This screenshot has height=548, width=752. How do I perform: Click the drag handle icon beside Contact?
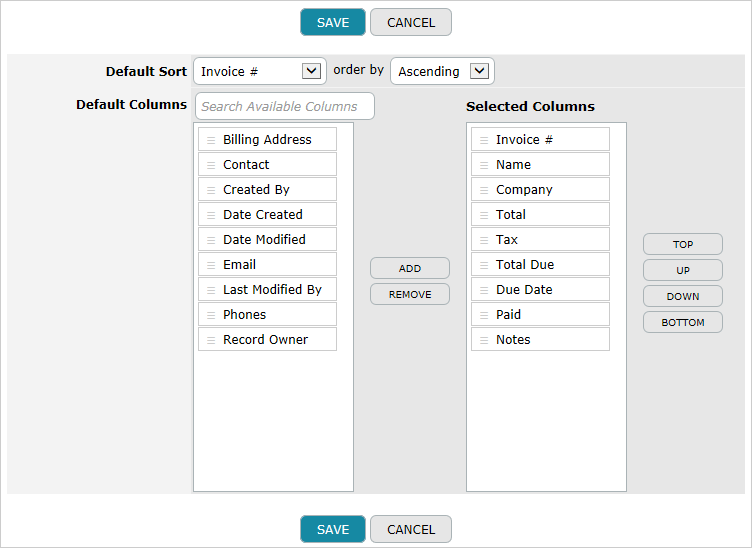point(211,165)
